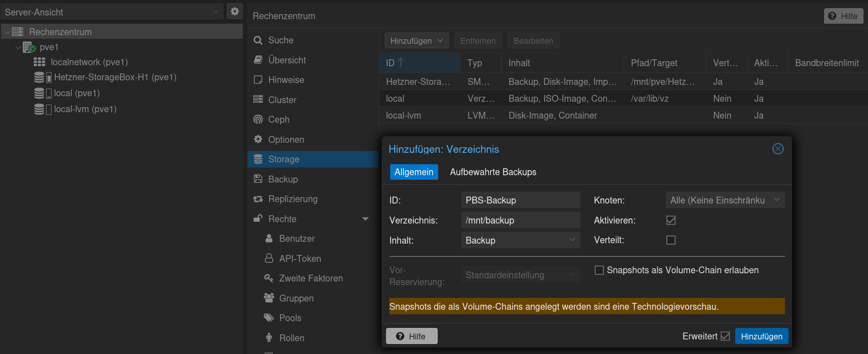Image resolution: width=868 pixels, height=354 pixels.
Task: Close the Hinzufügen: Verzeichnis dialog
Action: [778, 149]
